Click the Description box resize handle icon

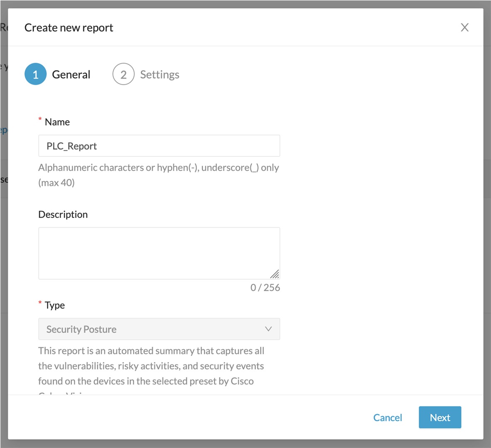[x=275, y=274]
